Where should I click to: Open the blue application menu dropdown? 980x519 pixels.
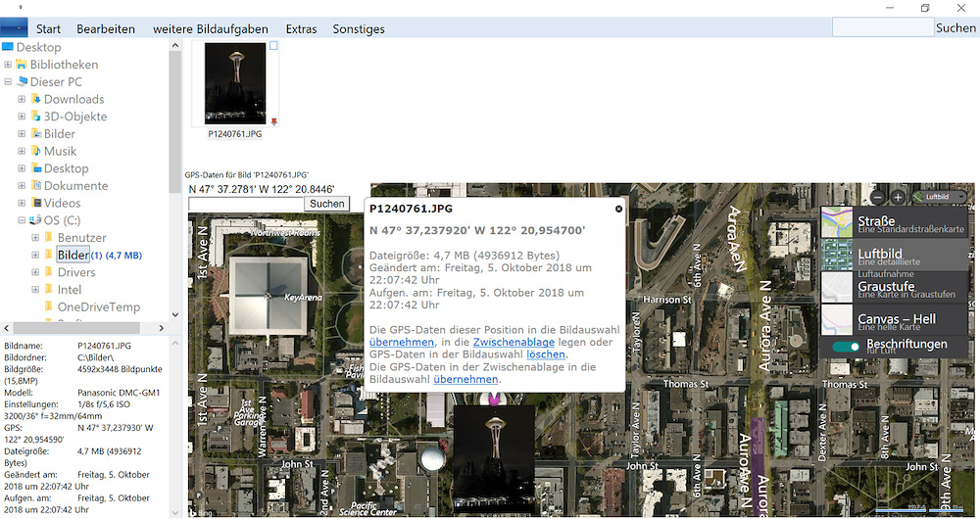click(14, 28)
